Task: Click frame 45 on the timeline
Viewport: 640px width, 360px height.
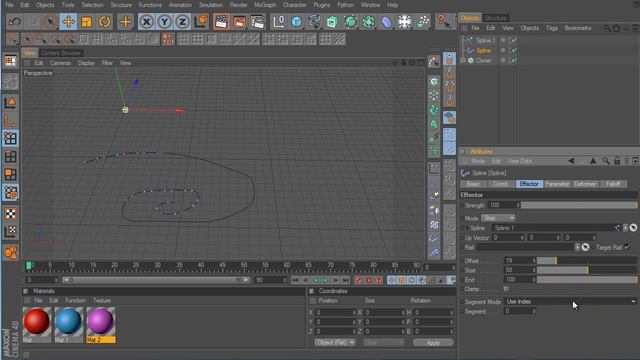Action: tap(222, 266)
